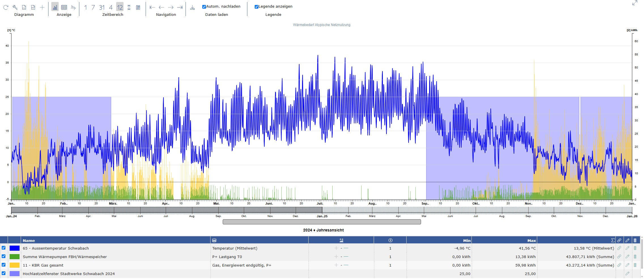Screen dimensions: 644x279
Task: Open diagram settings via the wrench icon
Action: [x=15, y=7]
